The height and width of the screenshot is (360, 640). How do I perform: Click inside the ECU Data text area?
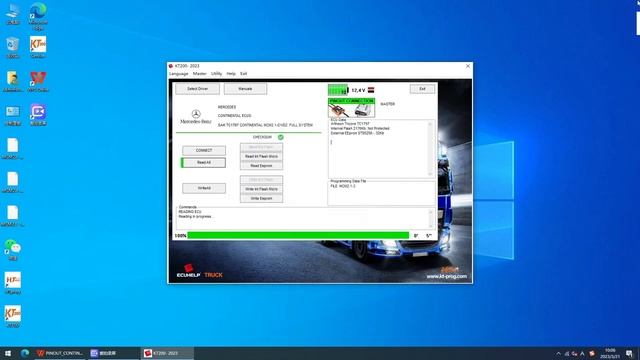click(x=378, y=149)
